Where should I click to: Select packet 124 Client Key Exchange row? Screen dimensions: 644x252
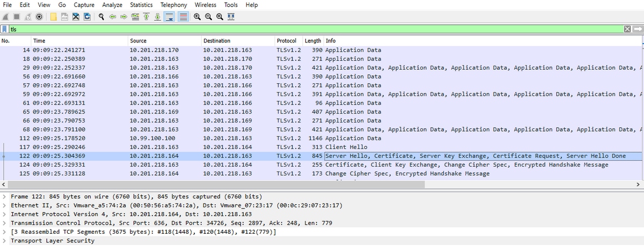tap(321, 164)
